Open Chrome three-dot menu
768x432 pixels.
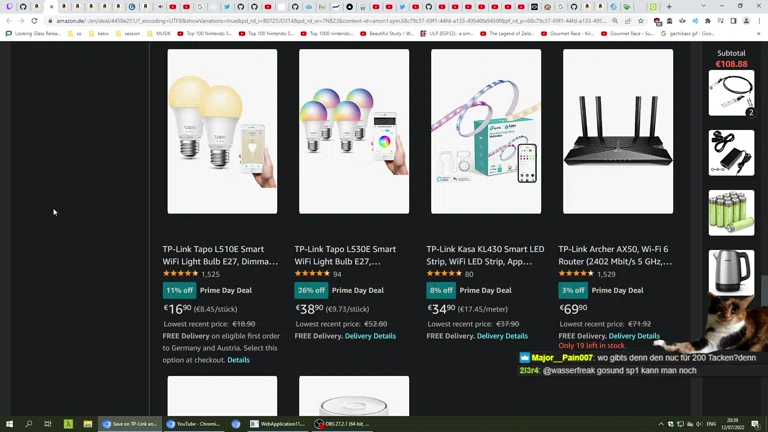pyautogui.click(x=759, y=21)
